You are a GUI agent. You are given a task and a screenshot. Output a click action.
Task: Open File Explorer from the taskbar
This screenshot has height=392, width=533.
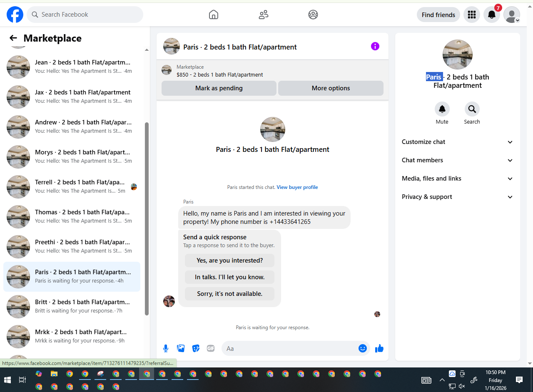click(x=54, y=374)
